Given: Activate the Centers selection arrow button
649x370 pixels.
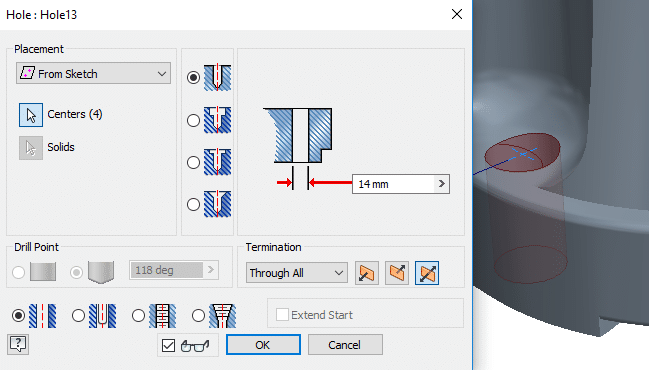Looking at the screenshot, I should click(31, 115).
